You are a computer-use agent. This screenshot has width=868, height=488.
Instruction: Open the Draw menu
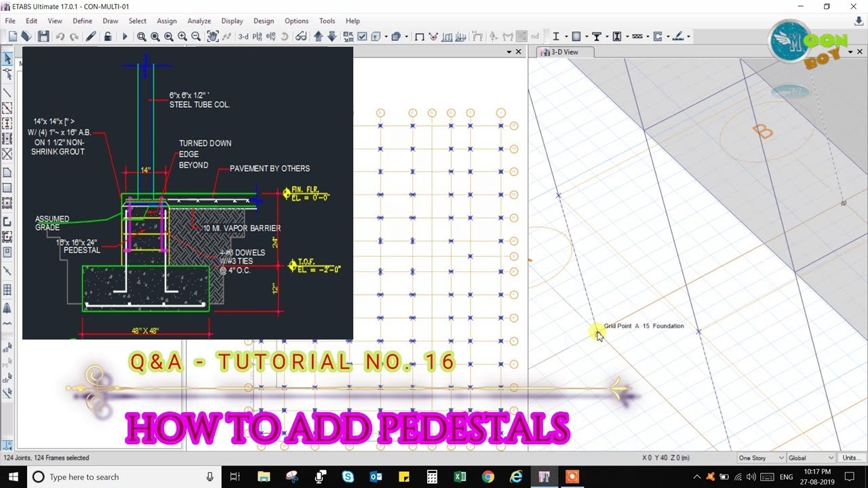(111, 21)
